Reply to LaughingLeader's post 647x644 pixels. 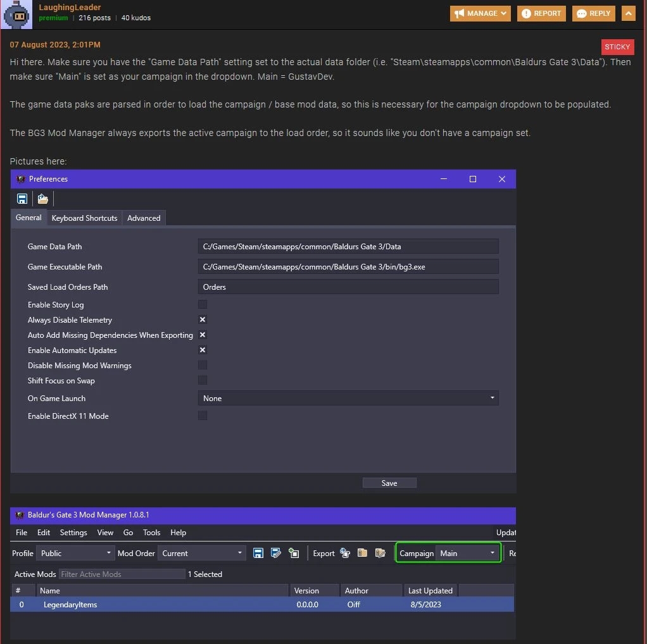tap(594, 13)
